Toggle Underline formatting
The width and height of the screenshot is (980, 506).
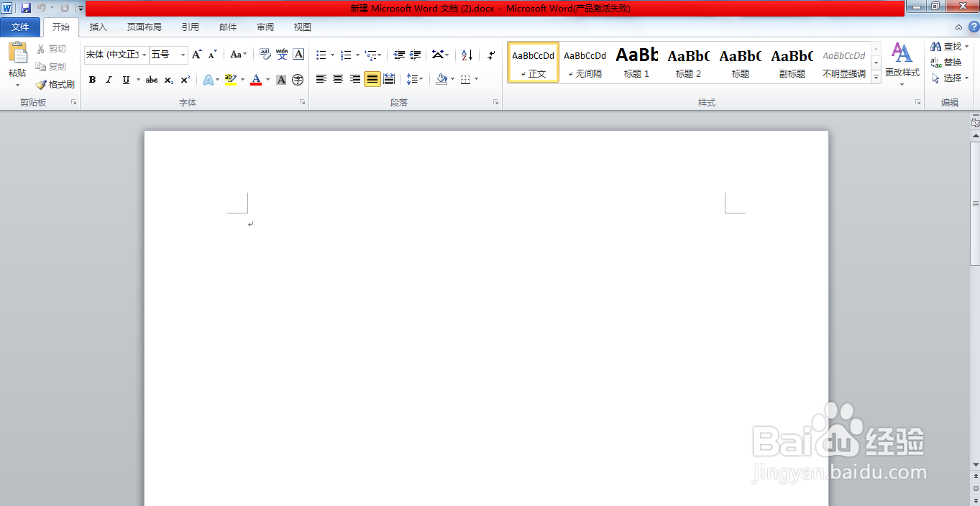126,80
